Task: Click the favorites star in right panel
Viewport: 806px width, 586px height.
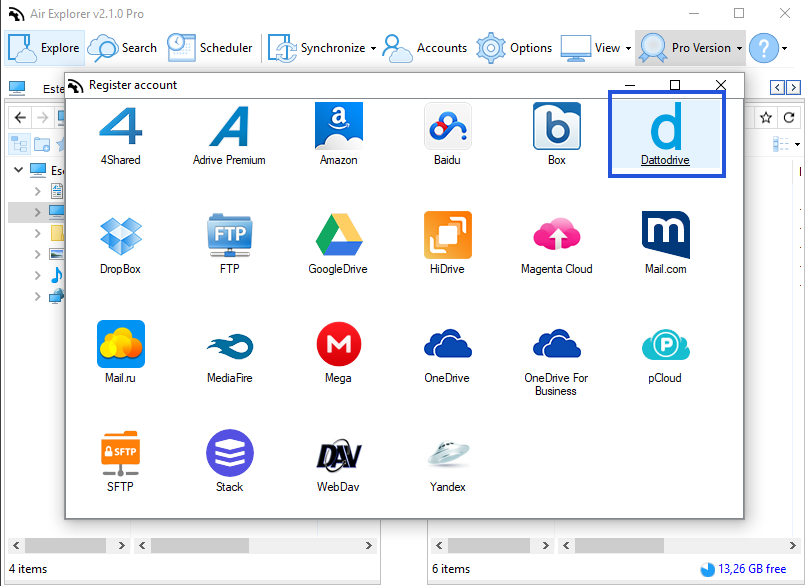Action: click(x=766, y=118)
